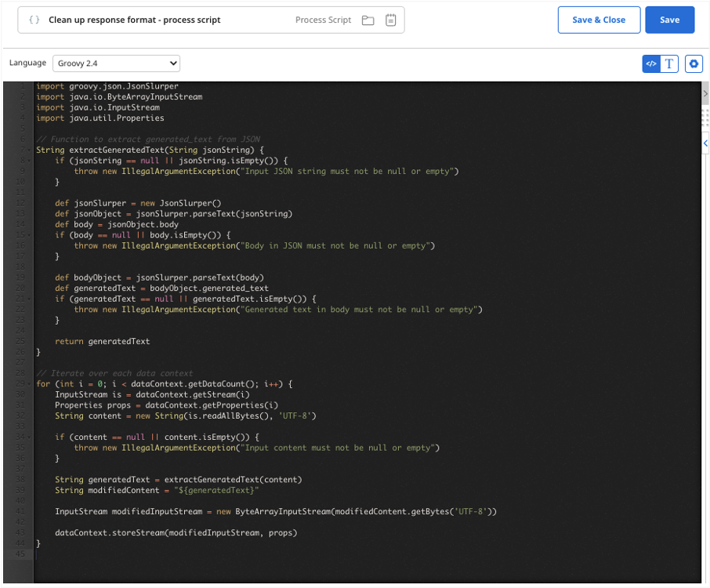Open the script editor settings gear
Screen dimensions: 710x588
[693, 64]
